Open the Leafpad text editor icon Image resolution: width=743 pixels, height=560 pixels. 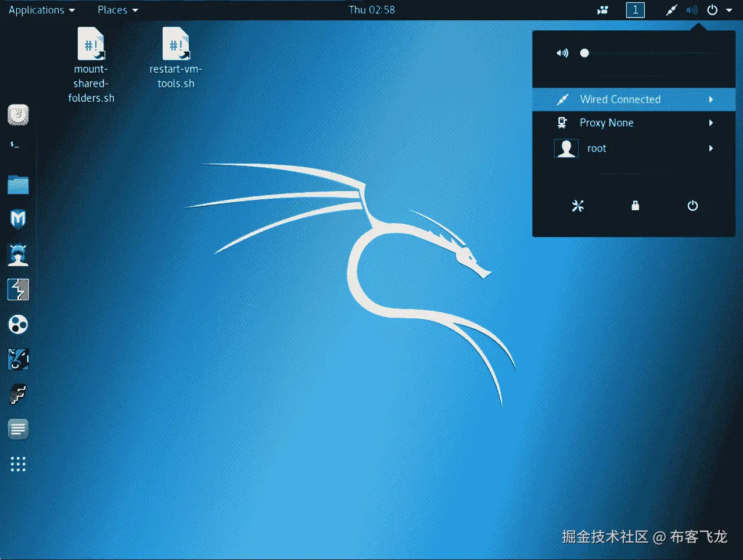point(18,429)
